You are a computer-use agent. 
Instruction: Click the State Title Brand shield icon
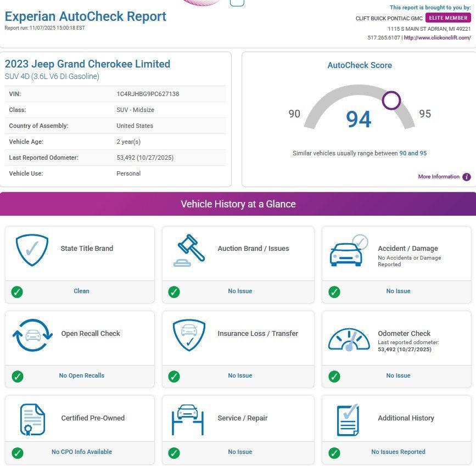click(x=32, y=250)
